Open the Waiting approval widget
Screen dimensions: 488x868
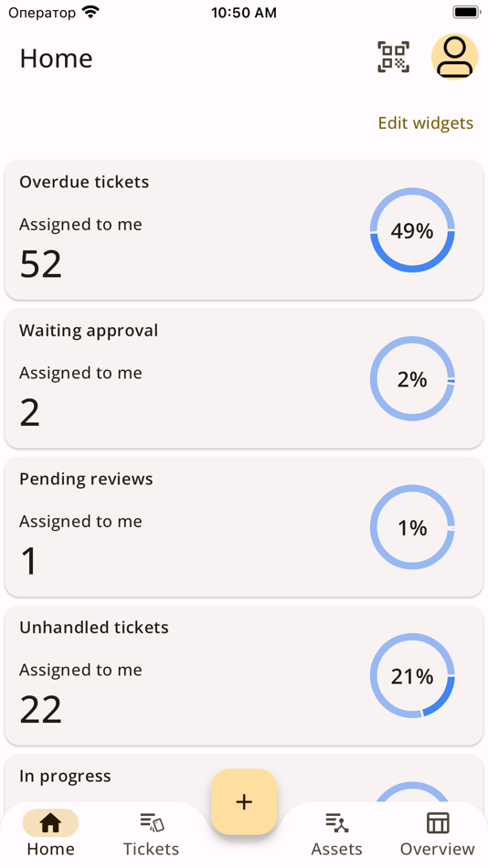click(244, 378)
